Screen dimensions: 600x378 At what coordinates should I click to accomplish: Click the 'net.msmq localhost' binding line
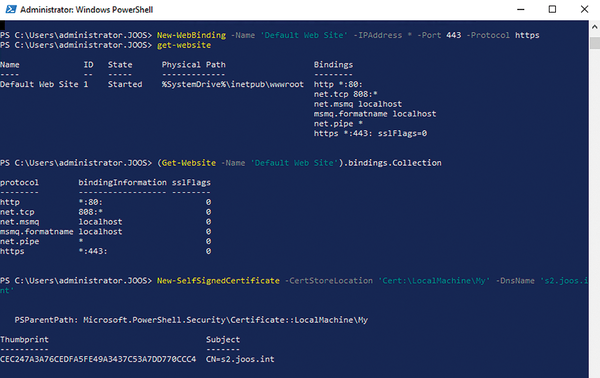point(358,104)
